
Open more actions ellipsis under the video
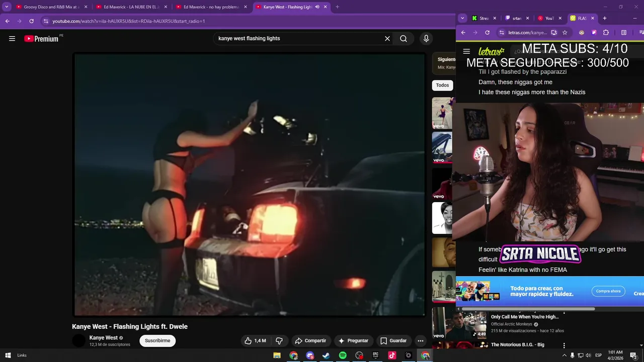[421, 341]
